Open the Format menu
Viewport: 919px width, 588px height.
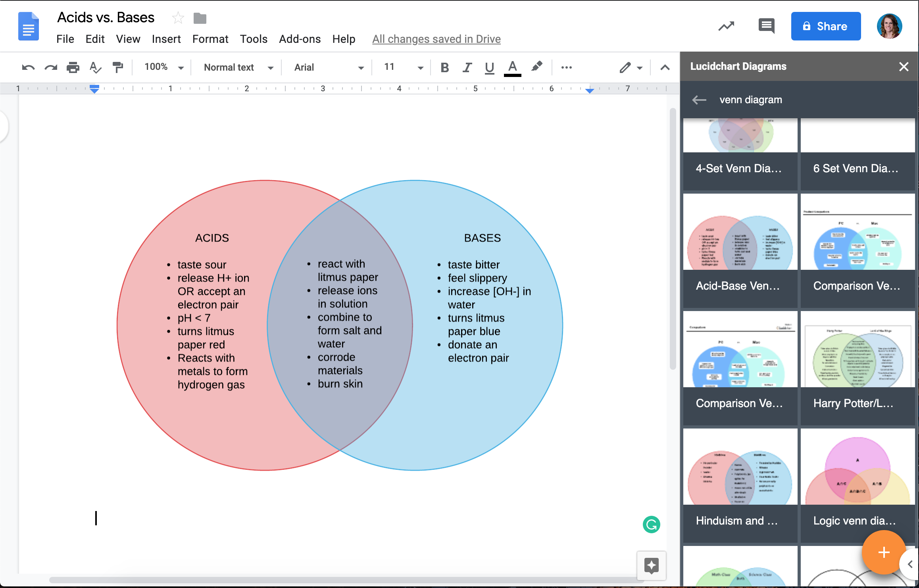pyautogui.click(x=210, y=39)
